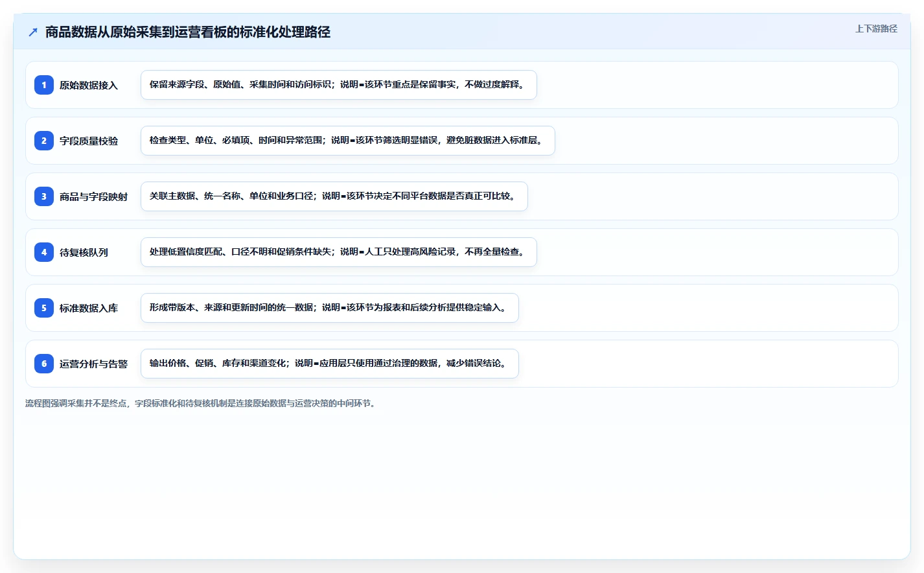Click the description box starting 形成带版本
The height and width of the screenshot is (573, 924).
coord(330,308)
